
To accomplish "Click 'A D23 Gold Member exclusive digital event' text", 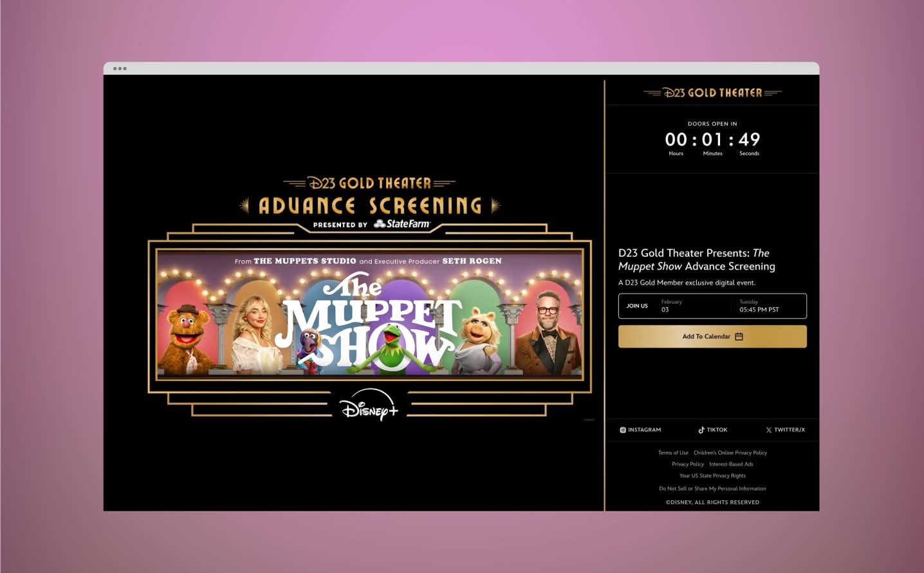I will pos(687,283).
